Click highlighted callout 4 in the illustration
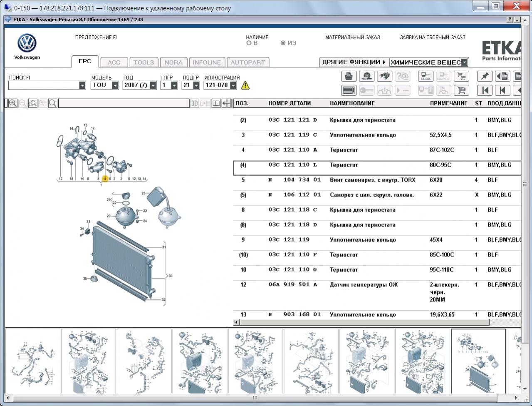Viewport: 532px width, 406px height. (x=105, y=179)
